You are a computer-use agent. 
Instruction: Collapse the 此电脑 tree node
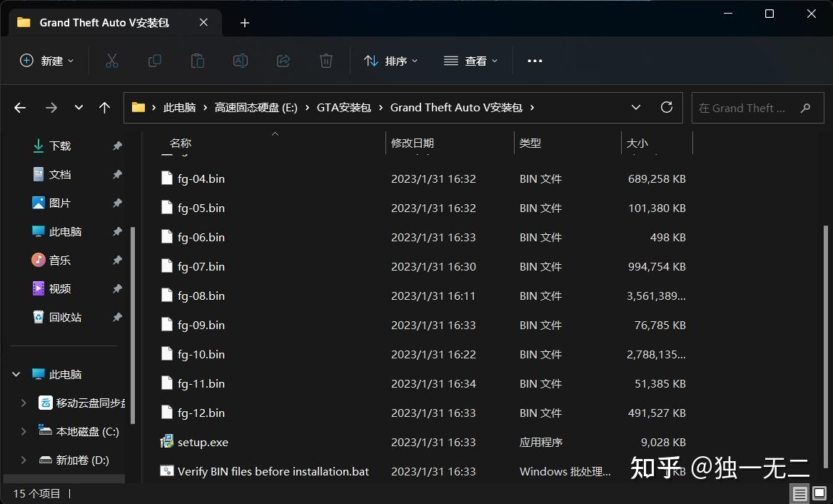[x=16, y=374]
